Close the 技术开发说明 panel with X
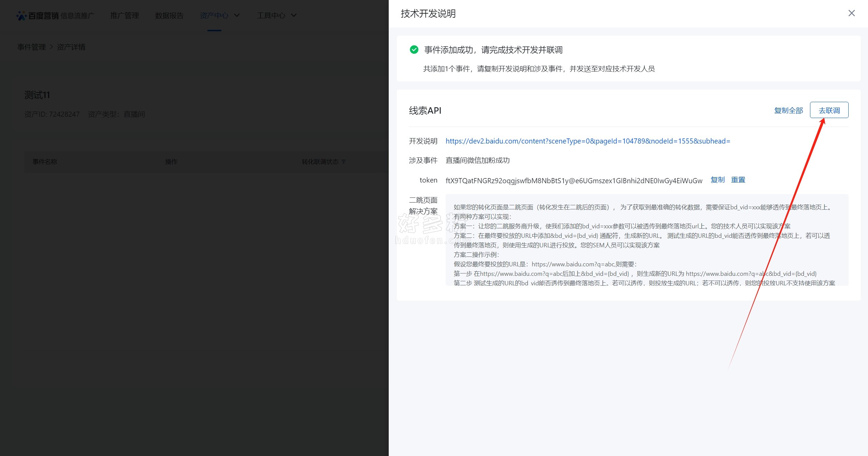Screen dimensions: 868x456 851,13
